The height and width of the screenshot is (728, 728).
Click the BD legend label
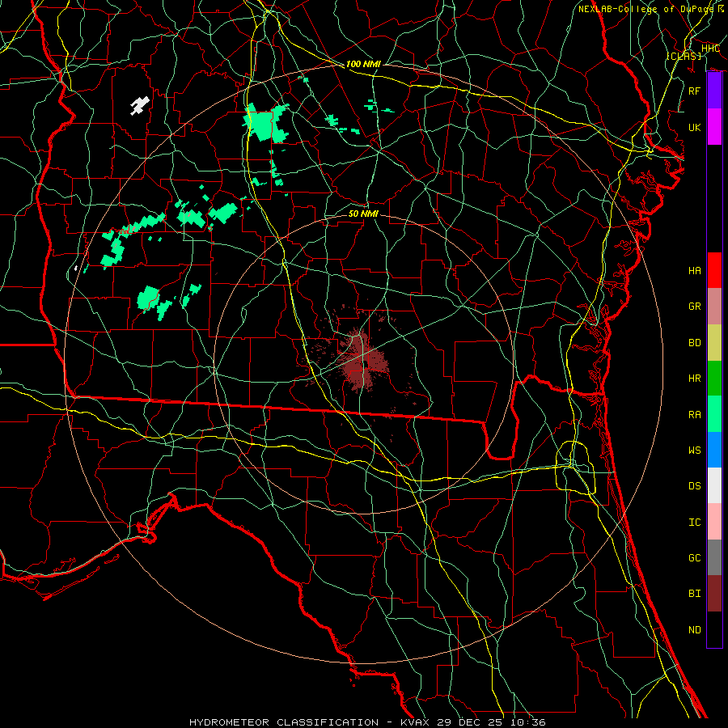pos(694,343)
